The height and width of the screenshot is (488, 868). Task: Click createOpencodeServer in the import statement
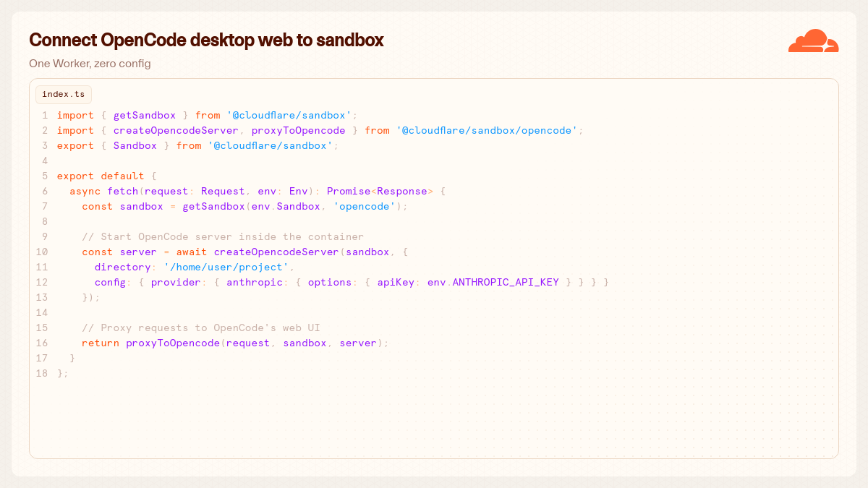(x=176, y=130)
